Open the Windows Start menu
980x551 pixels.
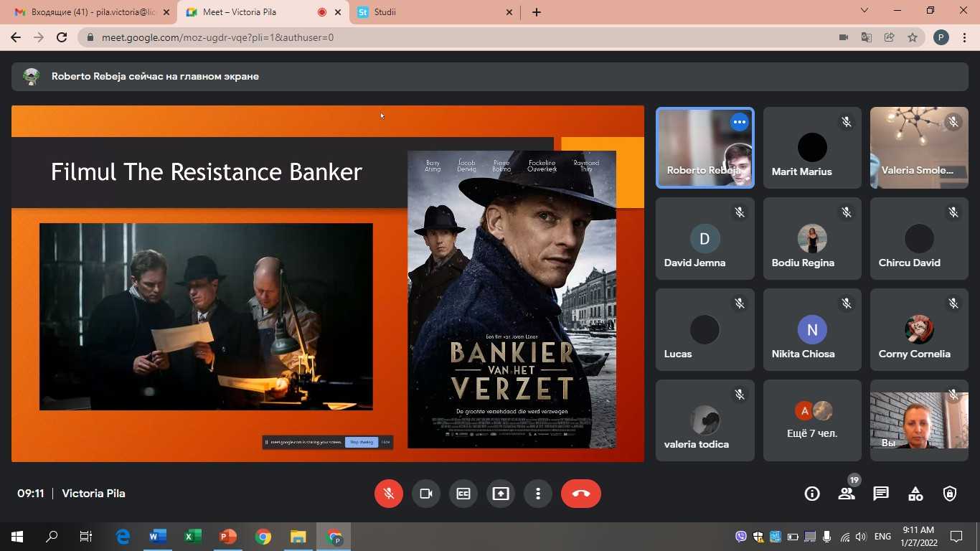(x=17, y=537)
